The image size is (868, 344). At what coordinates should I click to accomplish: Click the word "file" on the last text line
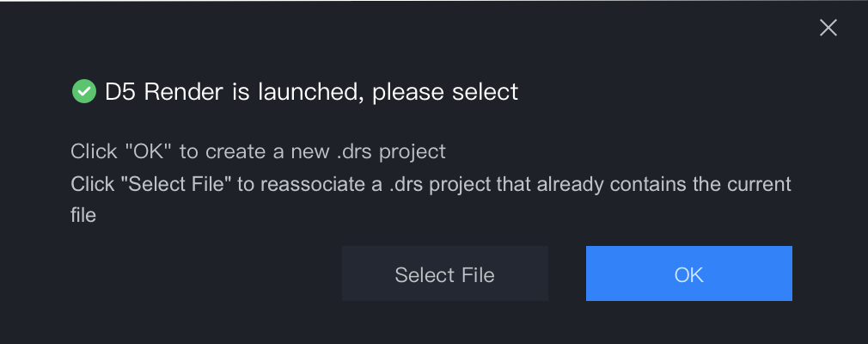click(x=83, y=214)
